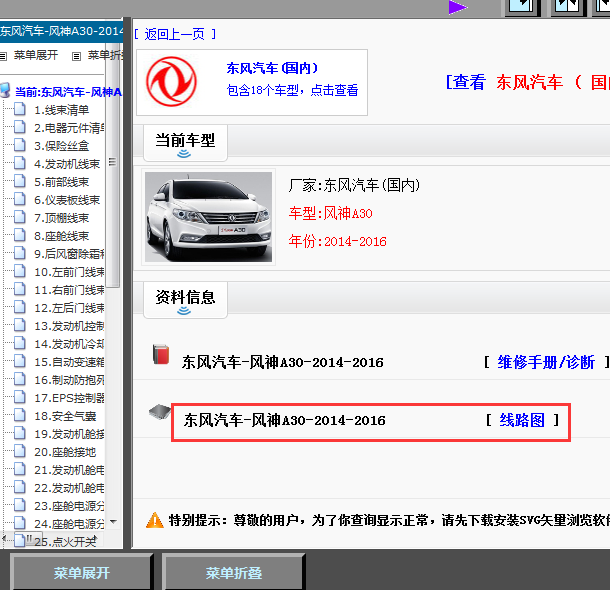Select 14.发动机冷却 tree item
610x590 pixels.
click(69, 344)
